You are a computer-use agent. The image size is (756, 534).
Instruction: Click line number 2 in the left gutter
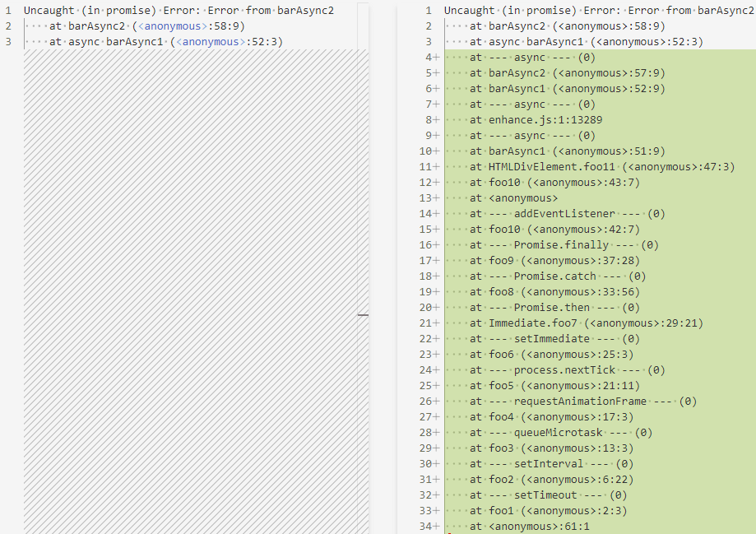7,26
